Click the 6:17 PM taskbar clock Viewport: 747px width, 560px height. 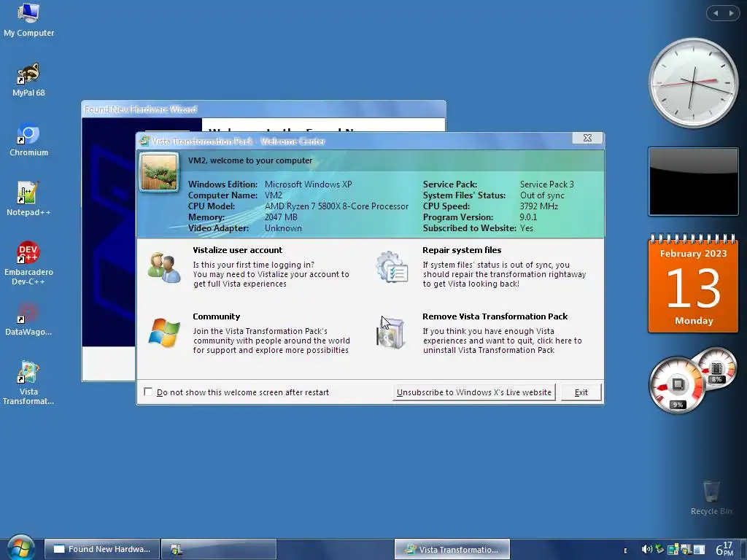724,549
